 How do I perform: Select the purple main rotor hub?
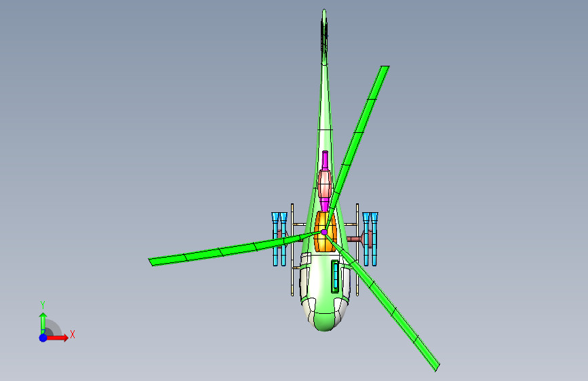point(324,232)
